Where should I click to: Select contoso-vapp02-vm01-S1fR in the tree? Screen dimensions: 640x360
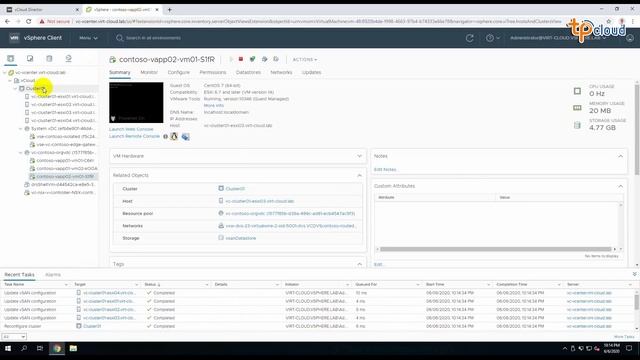click(65, 177)
